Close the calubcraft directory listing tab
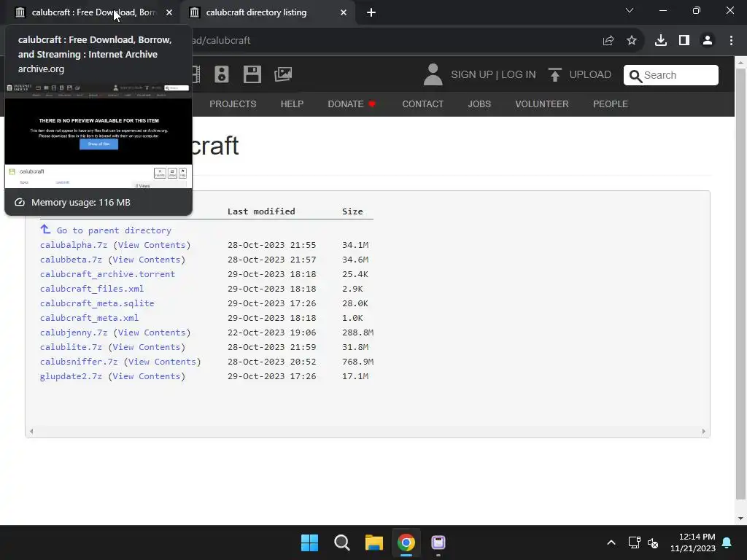This screenshot has height=560, width=747. pyautogui.click(x=344, y=12)
